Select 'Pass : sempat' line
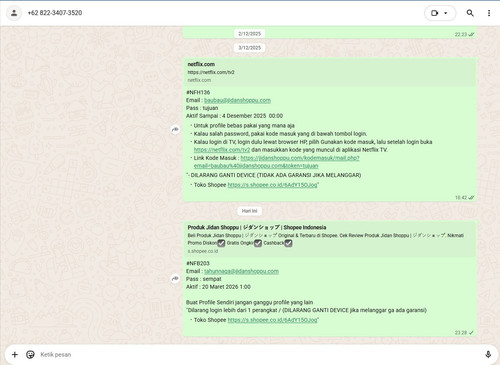Image resolution: width=500 pixels, height=365 pixels. [204, 279]
